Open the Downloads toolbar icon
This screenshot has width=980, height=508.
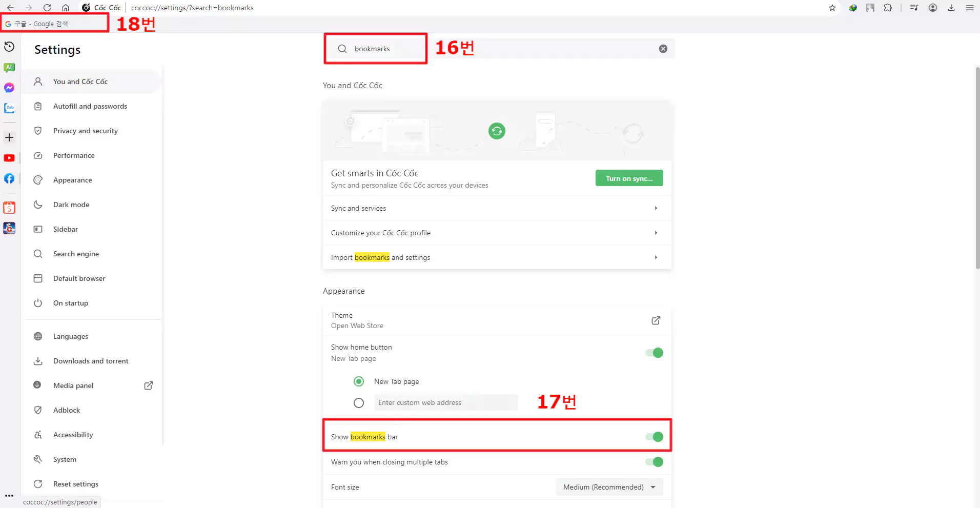coord(951,8)
